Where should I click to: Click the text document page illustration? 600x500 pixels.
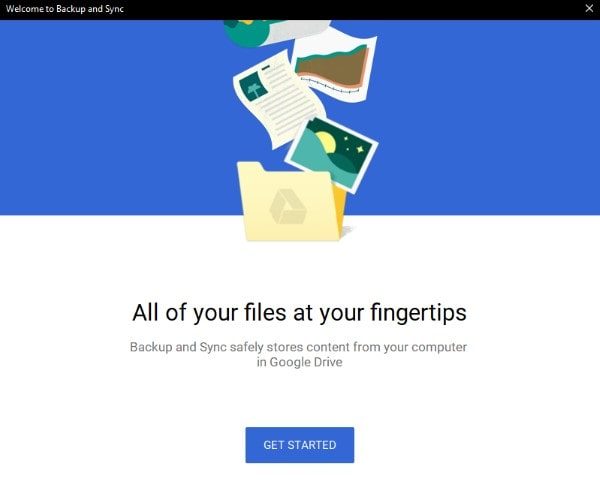(279, 100)
